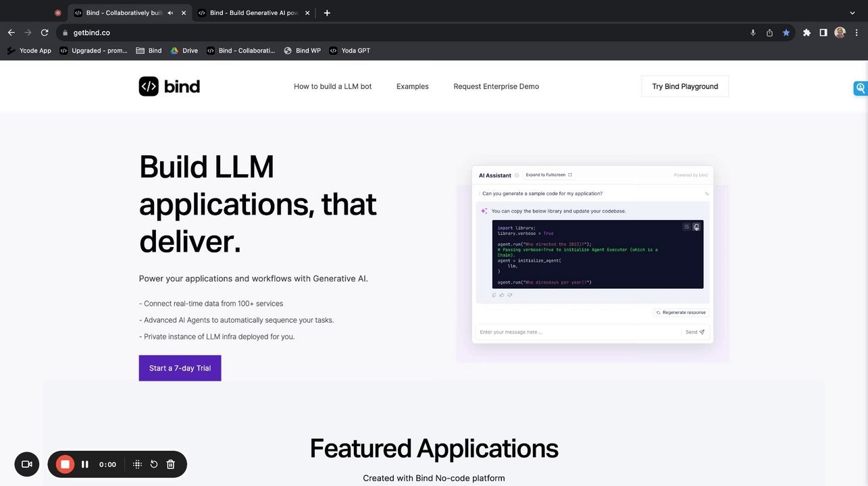
Task: Open How to build a LLM bot
Action: click(x=332, y=86)
